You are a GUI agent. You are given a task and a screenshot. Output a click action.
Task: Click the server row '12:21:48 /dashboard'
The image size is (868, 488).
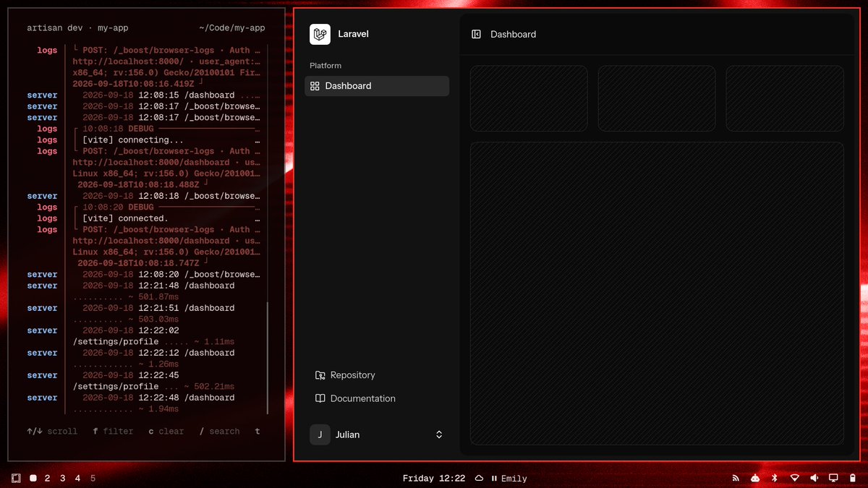click(x=158, y=286)
